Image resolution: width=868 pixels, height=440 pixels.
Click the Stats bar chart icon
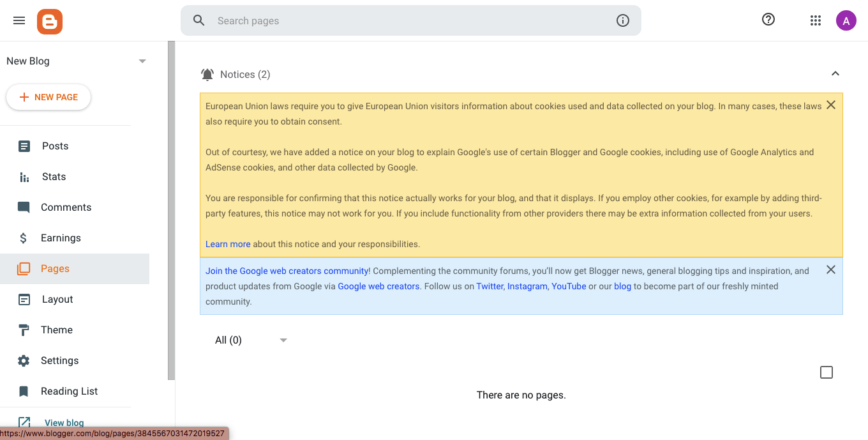[24, 177]
